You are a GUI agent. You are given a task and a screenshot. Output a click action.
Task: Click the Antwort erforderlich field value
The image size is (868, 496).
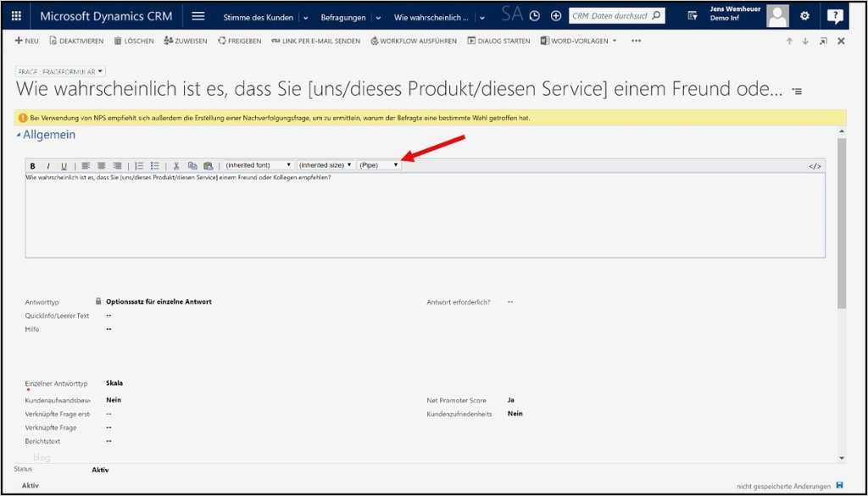click(509, 302)
